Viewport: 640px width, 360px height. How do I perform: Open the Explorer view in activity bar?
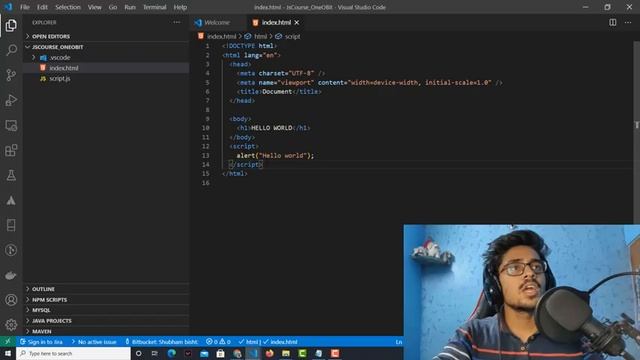coord(11,25)
